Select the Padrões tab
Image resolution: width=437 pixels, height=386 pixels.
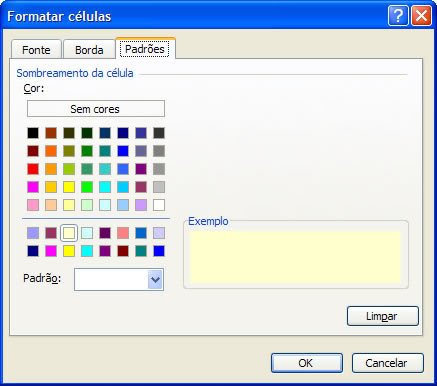point(145,49)
